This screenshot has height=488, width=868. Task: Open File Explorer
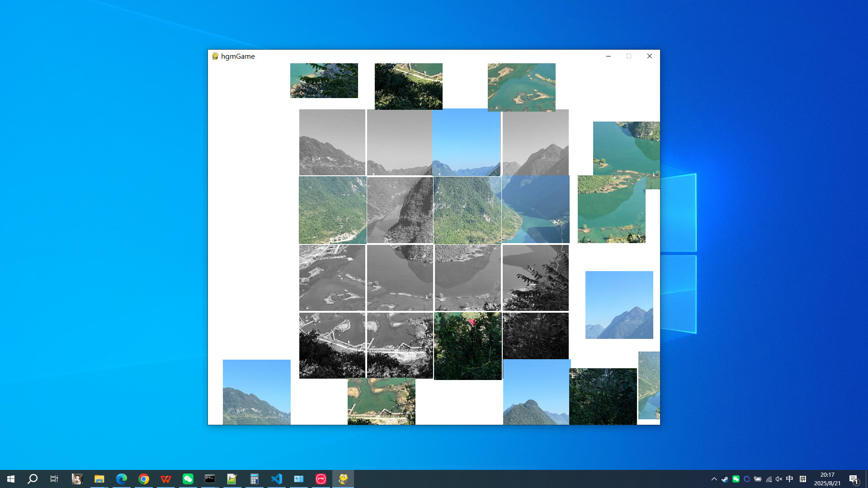click(x=100, y=479)
